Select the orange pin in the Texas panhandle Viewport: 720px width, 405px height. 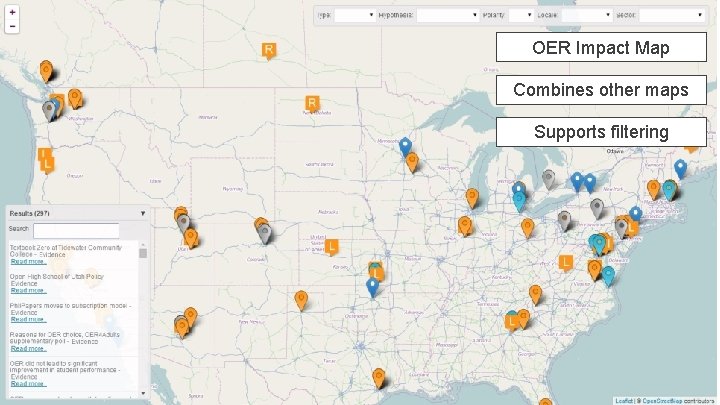(x=301, y=301)
